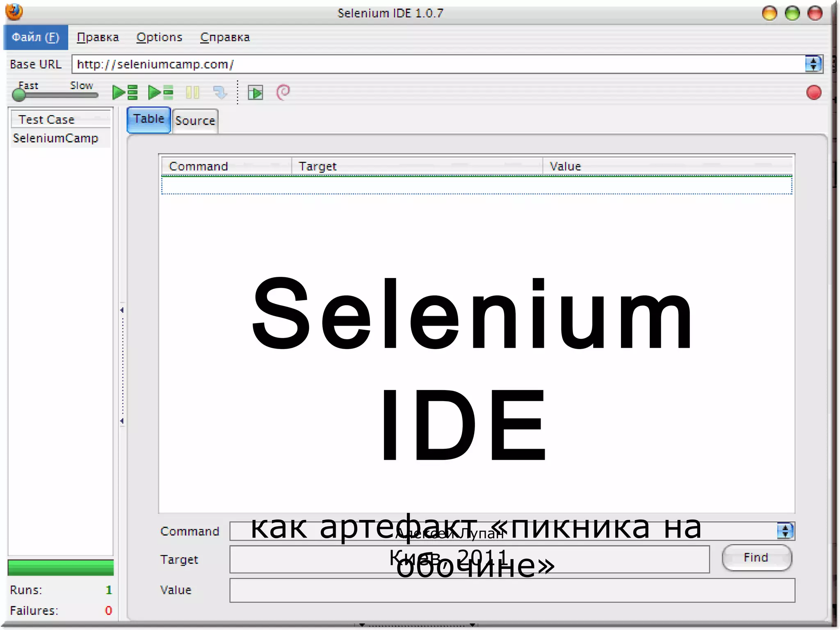840x630 pixels.
Task: Select the empty command row in table
Action: [477, 185]
